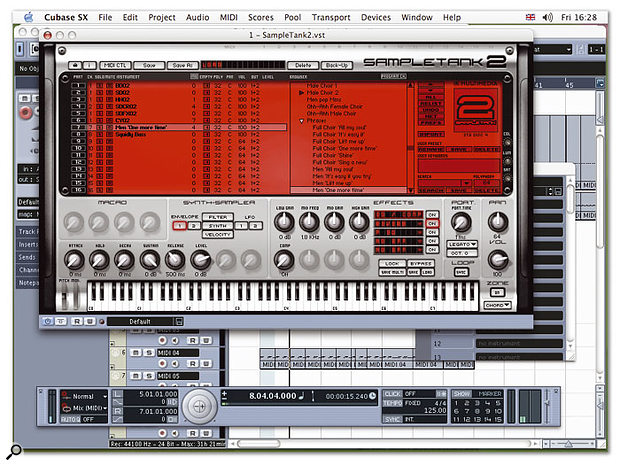Select Envelope 1 button
620x466 pixels.
tap(179, 226)
